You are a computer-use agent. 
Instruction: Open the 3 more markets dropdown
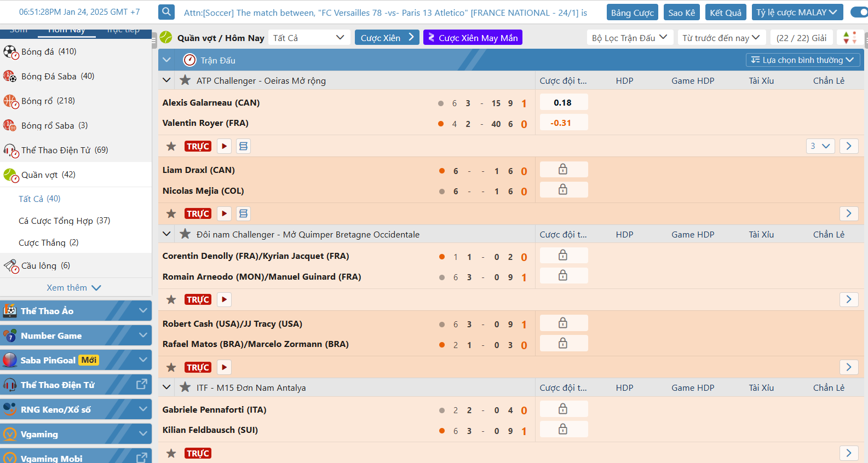pyautogui.click(x=820, y=146)
